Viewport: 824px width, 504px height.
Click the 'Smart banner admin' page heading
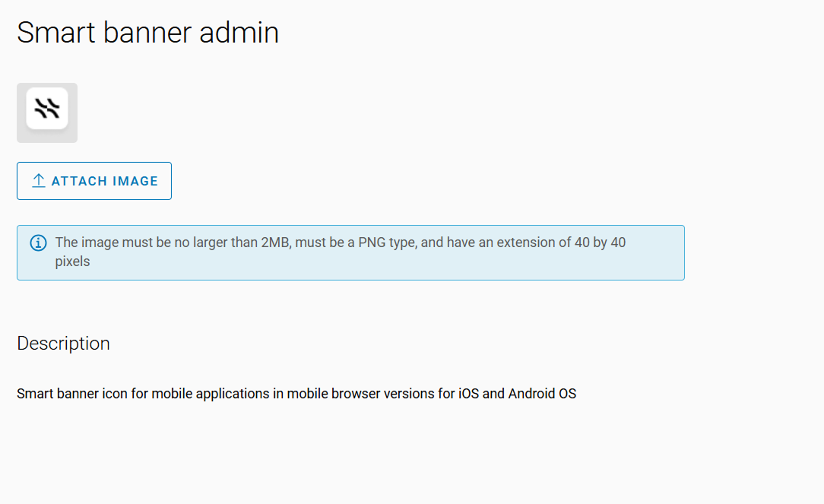[147, 33]
